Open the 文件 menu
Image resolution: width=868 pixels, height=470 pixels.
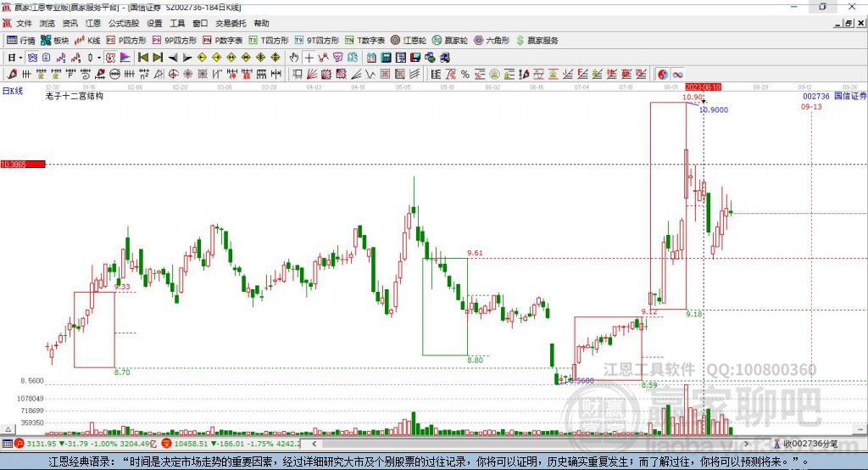(x=25, y=23)
